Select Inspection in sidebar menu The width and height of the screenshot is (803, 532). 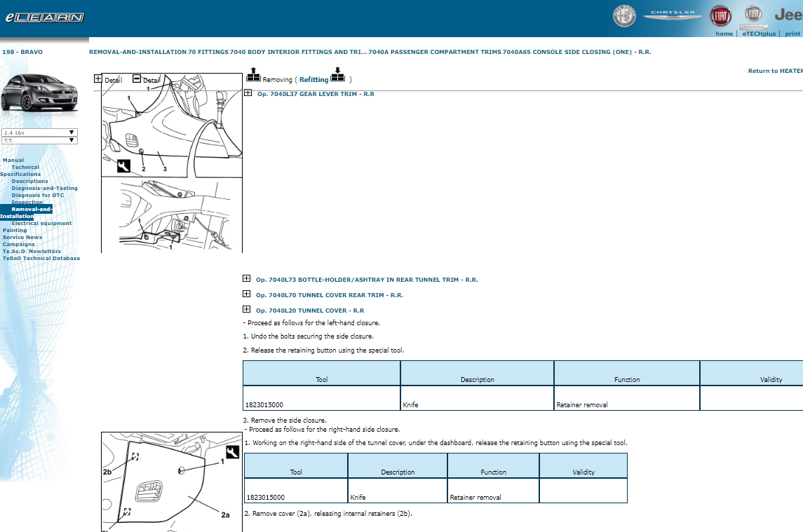27,203
